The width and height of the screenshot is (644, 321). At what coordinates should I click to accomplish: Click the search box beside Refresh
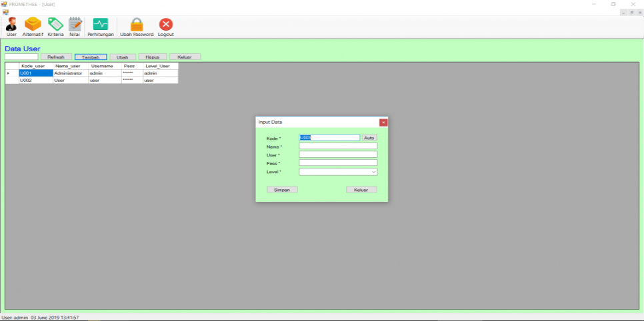[x=21, y=57]
